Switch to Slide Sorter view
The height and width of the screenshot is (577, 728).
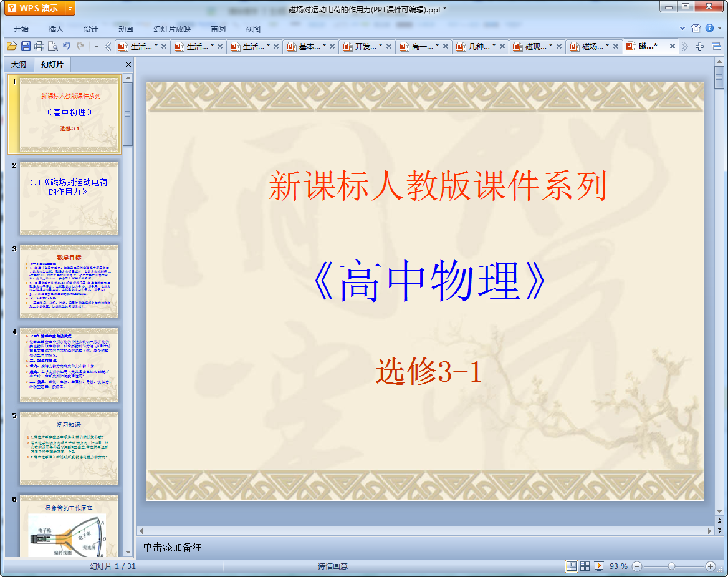coord(586,566)
